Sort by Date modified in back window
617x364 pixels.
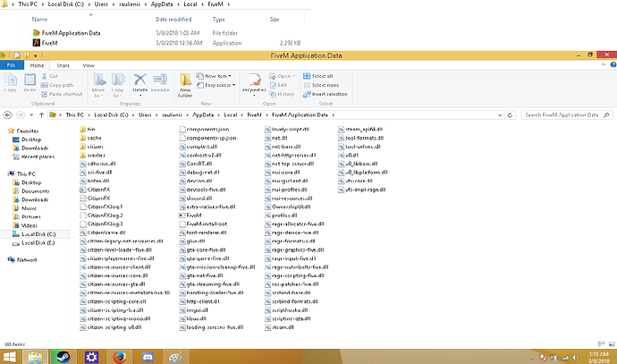point(173,20)
